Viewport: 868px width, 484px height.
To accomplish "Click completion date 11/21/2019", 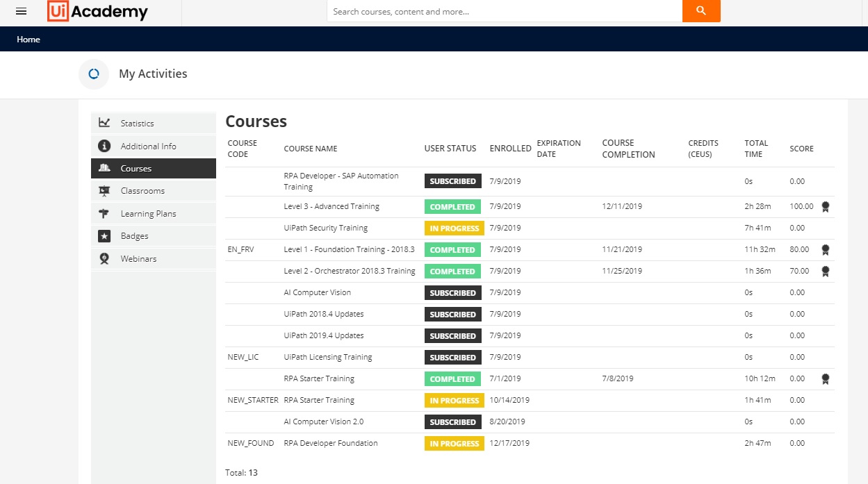I will (622, 249).
